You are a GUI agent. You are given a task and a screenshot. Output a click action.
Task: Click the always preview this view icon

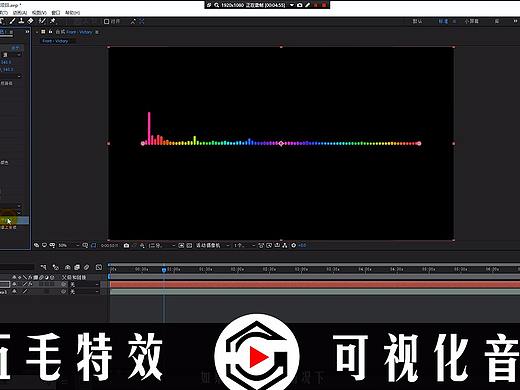point(36,245)
